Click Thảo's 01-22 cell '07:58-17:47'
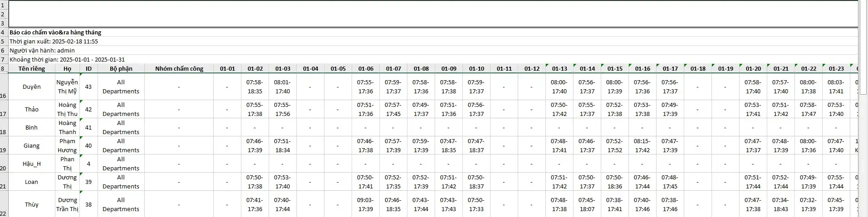This screenshot has width=868, height=217. [808, 109]
